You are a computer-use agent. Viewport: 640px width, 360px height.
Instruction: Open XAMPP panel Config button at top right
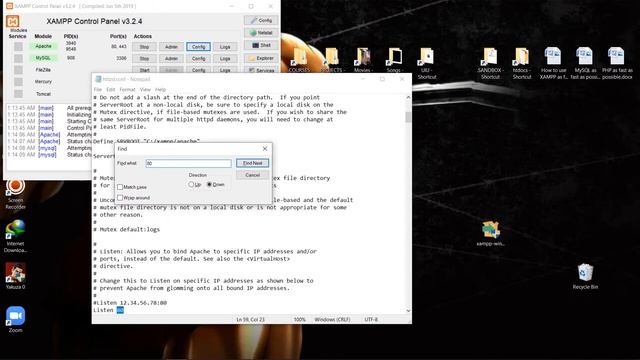[x=261, y=20]
